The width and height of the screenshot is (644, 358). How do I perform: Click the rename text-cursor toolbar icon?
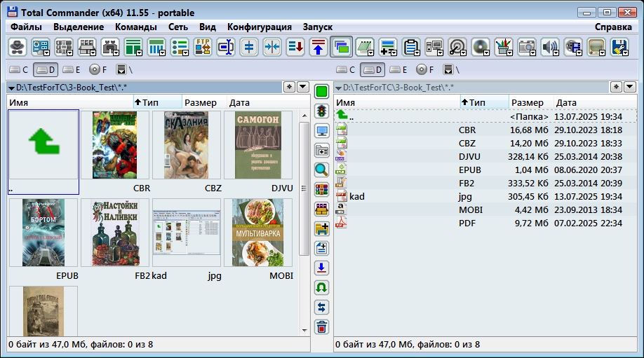[225, 47]
